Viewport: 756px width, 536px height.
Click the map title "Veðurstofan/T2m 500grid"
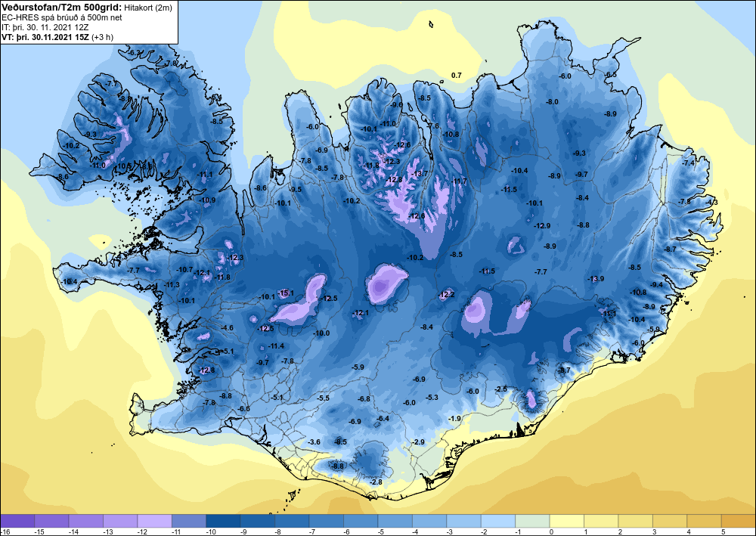click(62, 8)
